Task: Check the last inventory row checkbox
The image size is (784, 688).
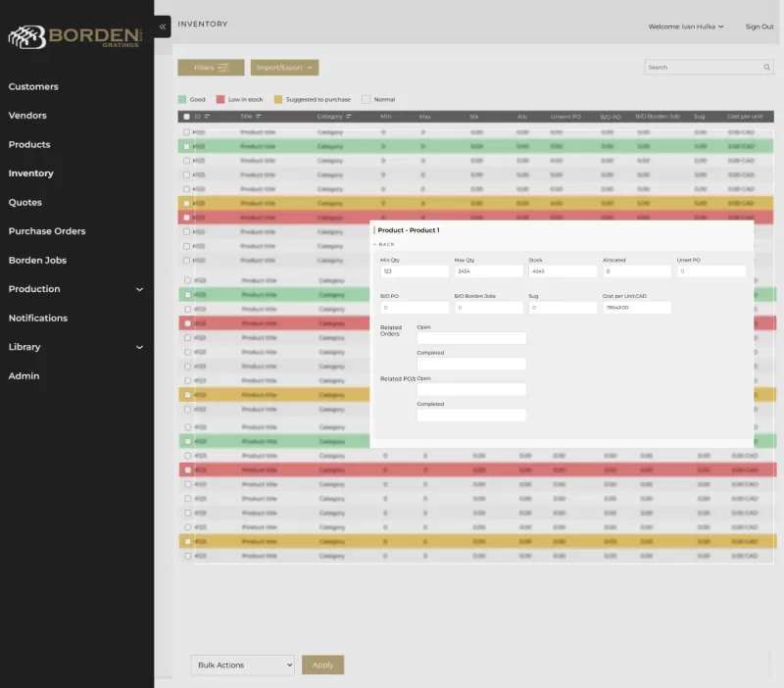Action: (x=186, y=556)
